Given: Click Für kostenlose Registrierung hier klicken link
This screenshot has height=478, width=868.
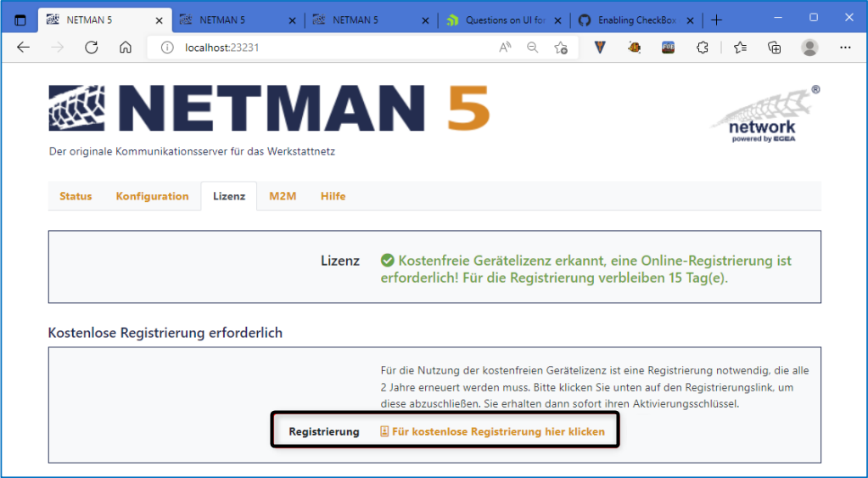Looking at the screenshot, I should click(x=498, y=431).
